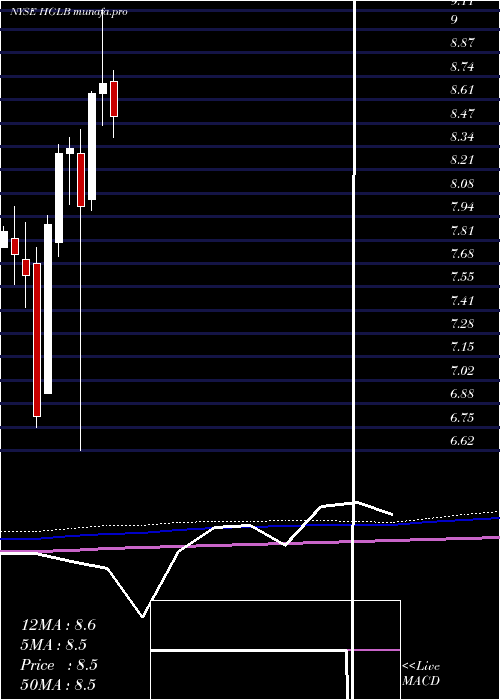Select the 50MA : 8.5 legend entry

tap(58, 685)
